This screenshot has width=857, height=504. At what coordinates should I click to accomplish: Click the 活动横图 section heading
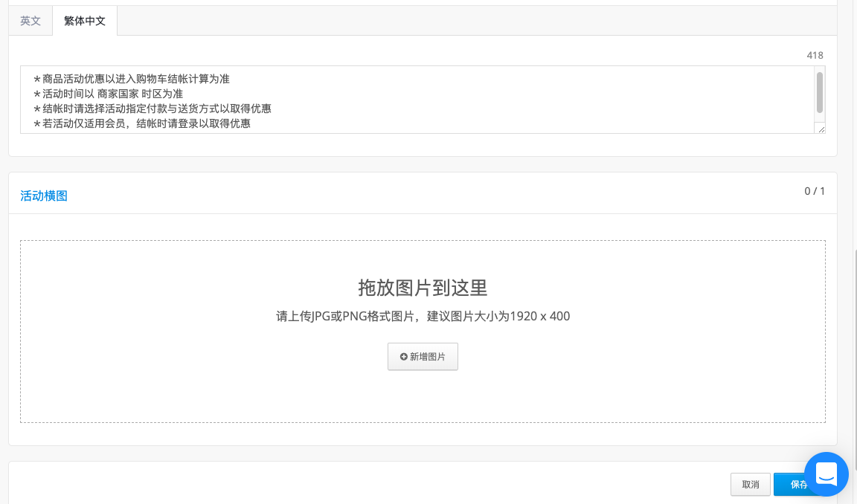point(44,196)
